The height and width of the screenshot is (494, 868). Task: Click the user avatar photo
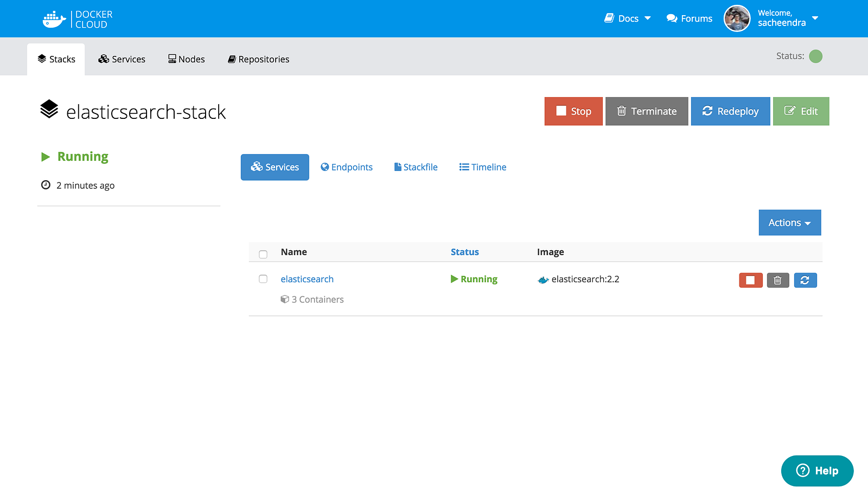tap(737, 19)
